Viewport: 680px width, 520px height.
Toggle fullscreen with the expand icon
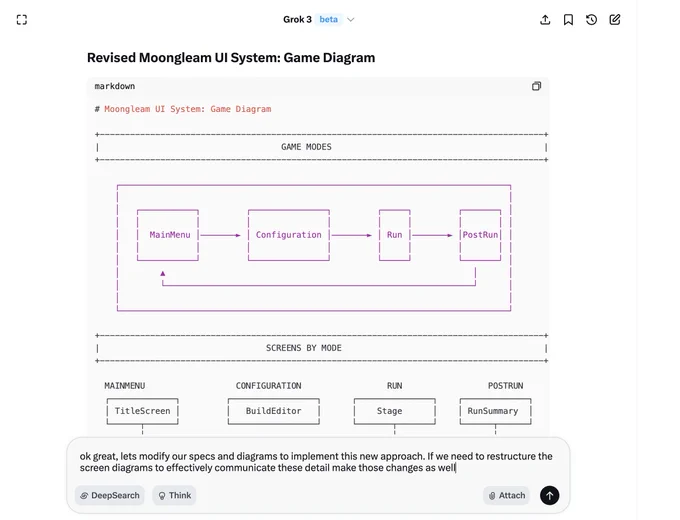point(22,20)
